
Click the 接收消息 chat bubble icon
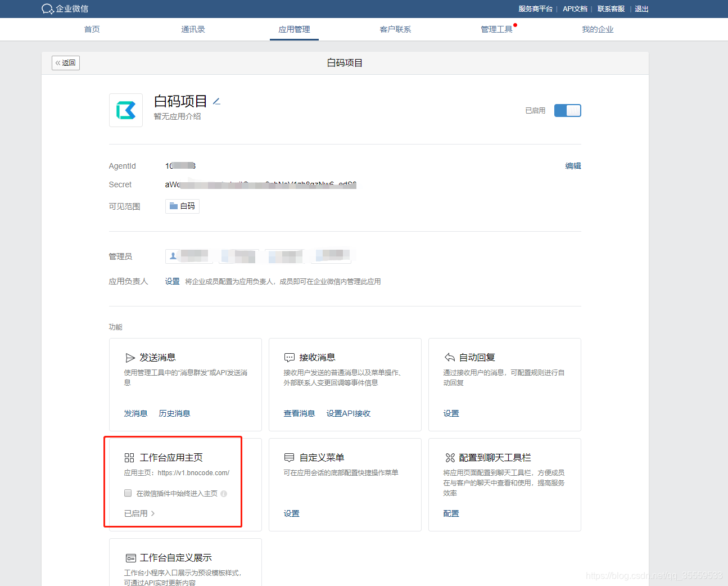(x=290, y=358)
